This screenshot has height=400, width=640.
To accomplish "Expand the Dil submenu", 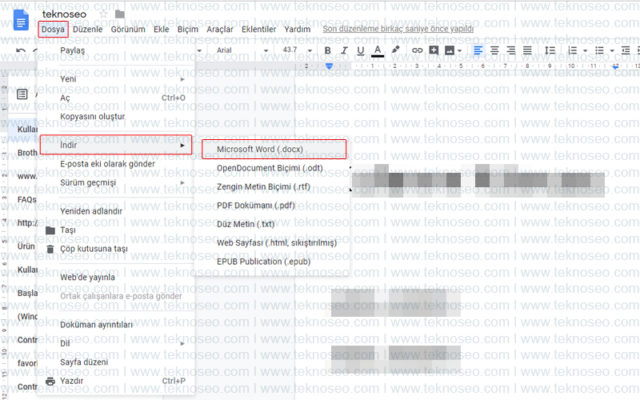I will pos(116,344).
